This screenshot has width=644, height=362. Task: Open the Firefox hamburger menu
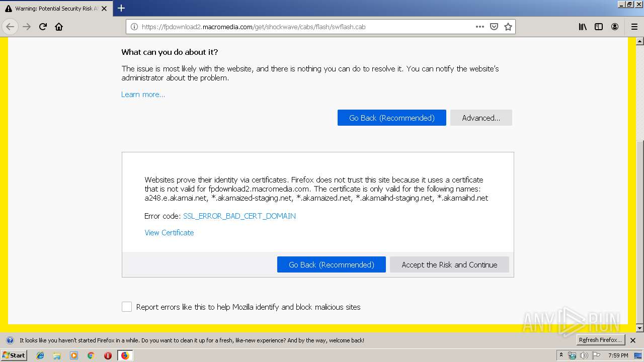point(634,27)
